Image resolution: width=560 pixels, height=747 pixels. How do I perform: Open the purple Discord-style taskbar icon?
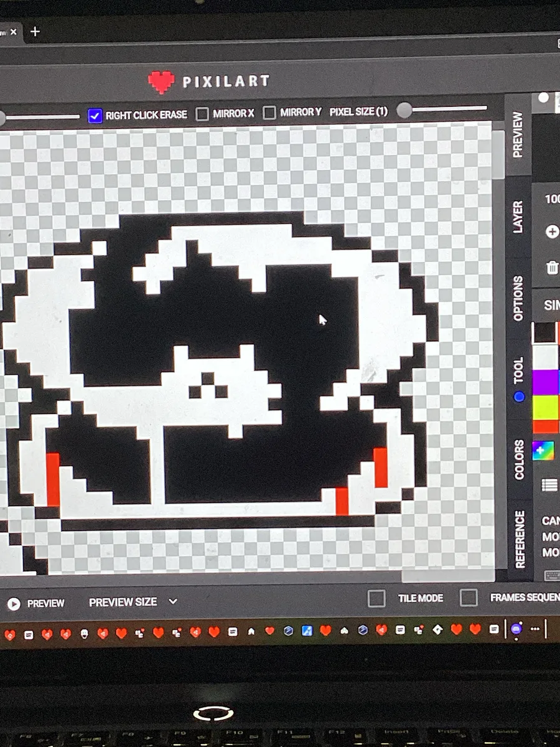(516, 629)
